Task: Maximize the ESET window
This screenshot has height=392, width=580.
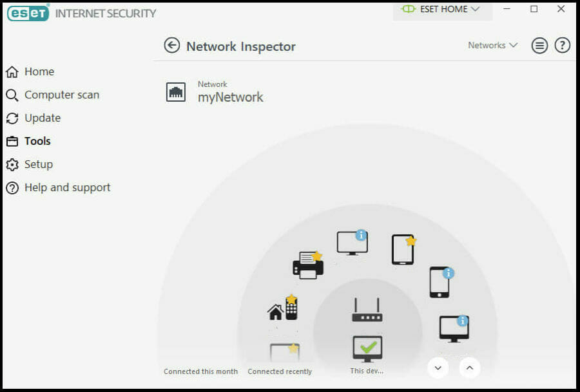Action: click(x=534, y=9)
